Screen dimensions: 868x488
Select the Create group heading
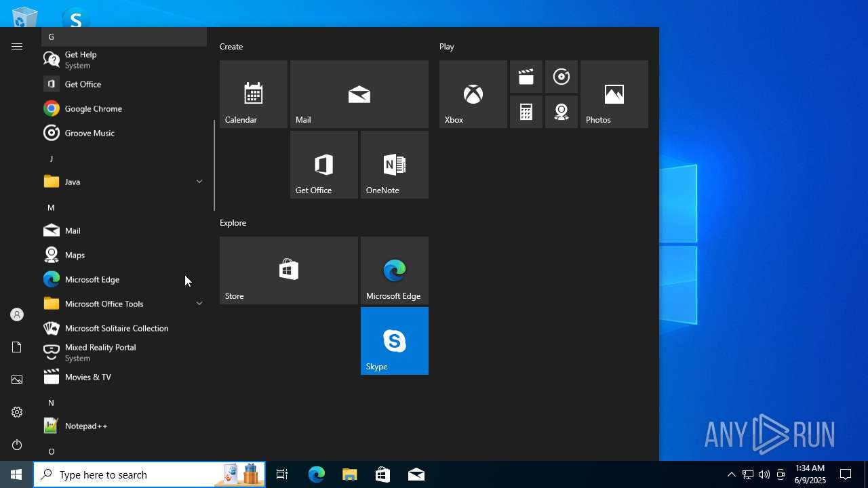point(231,47)
